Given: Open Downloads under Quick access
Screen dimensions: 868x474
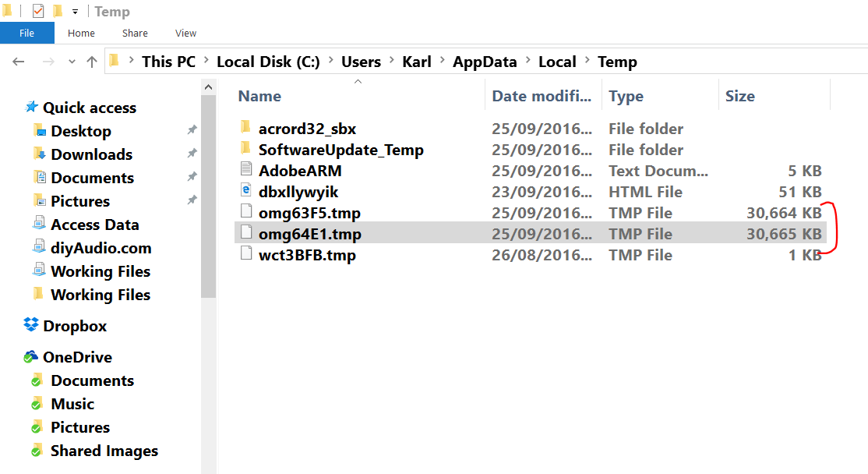Looking at the screenshot, I should tap(91, 154).
